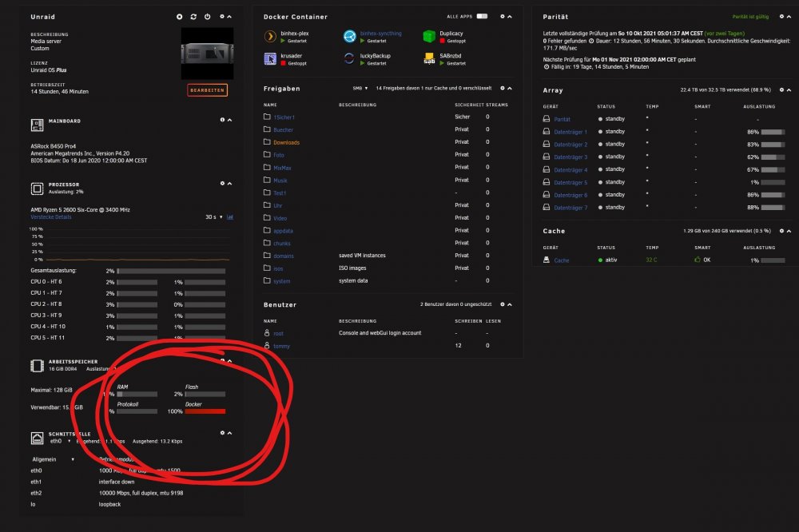Viewport: 799px width, 532px height.
Task: Click the Prozessor settings gear
Action: click(x=222, y=184)
